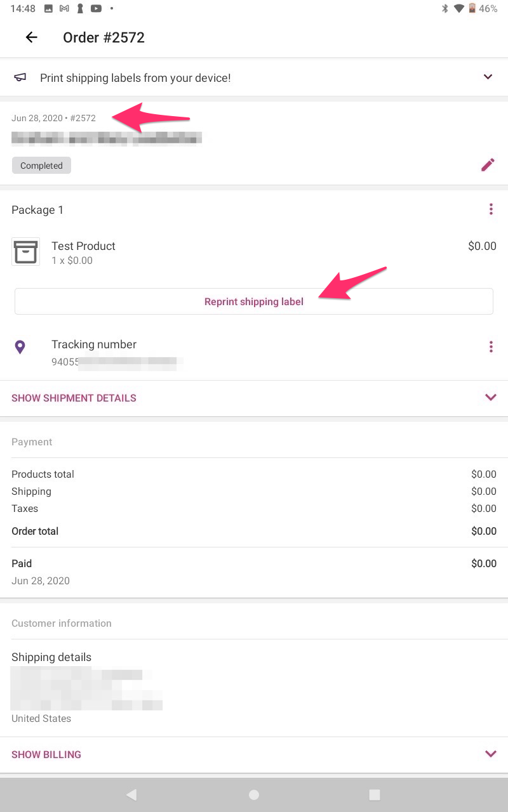Tap SHOW BILLING text
Image resolution: width=508 pixels, height=812 pixels.
point(46,754)
